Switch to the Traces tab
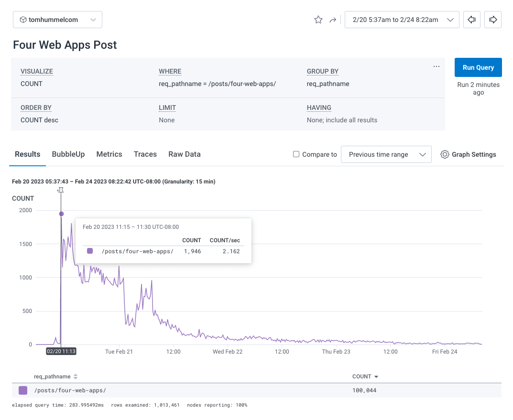513x420 pixels. pos(145,154)
